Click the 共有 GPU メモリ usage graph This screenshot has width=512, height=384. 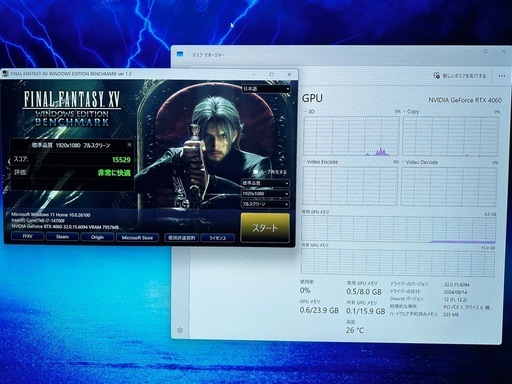[x=398, y=263]
